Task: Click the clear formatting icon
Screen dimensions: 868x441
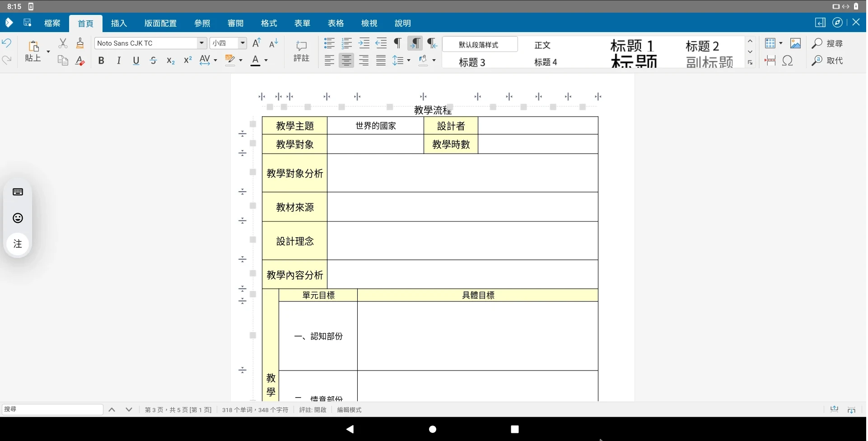Action: pyautogui.click(x=80, y=61)
